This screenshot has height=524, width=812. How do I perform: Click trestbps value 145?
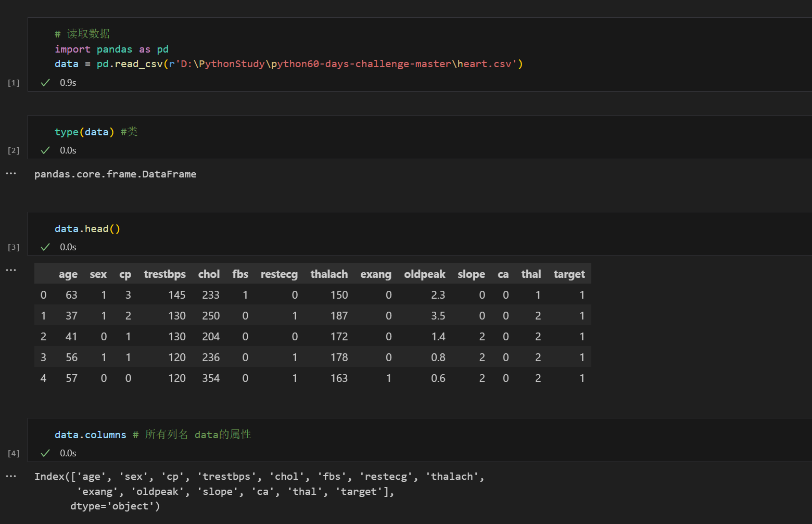tap(177, 295)
